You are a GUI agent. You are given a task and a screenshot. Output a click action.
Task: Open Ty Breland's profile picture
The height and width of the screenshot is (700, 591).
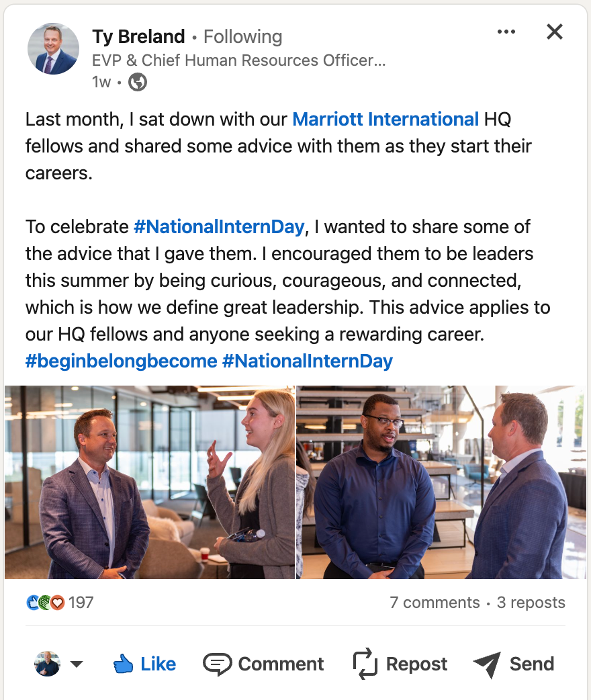click(x=53, y=48)
